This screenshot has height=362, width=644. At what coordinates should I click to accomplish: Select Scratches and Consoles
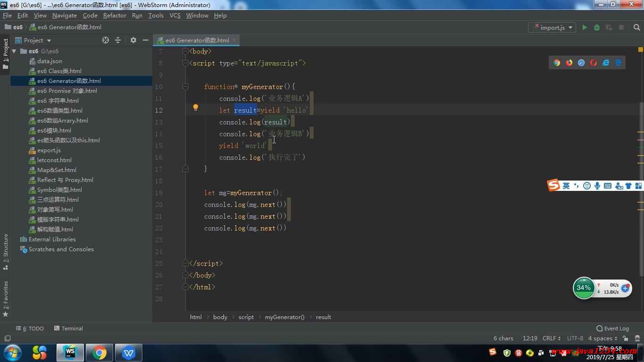[61, 249]
